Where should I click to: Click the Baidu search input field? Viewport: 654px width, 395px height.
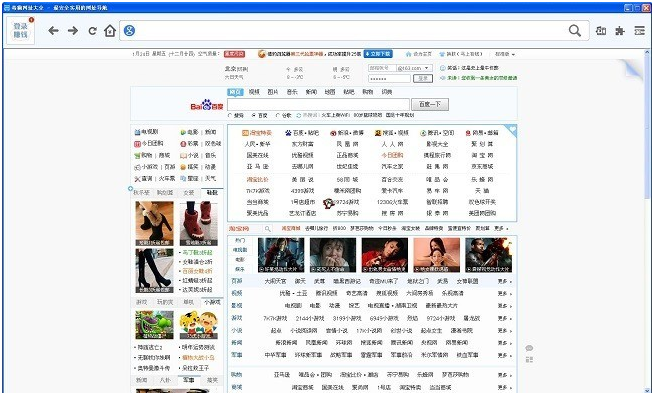(x=318, y=104)
